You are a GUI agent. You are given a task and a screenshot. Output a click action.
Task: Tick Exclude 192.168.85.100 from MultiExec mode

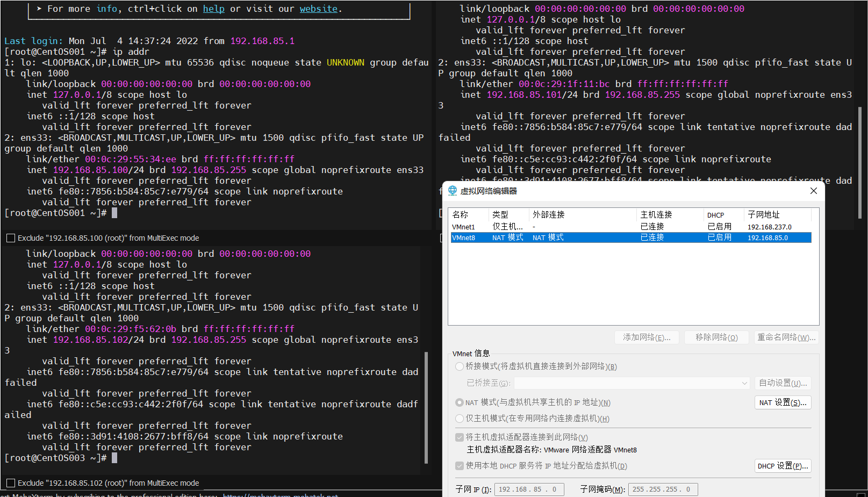(11, 238)
